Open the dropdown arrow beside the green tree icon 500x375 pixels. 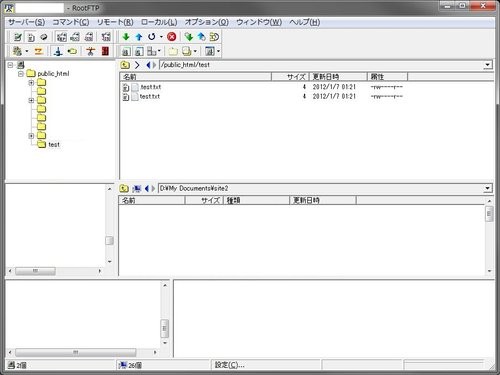[27, 51]
